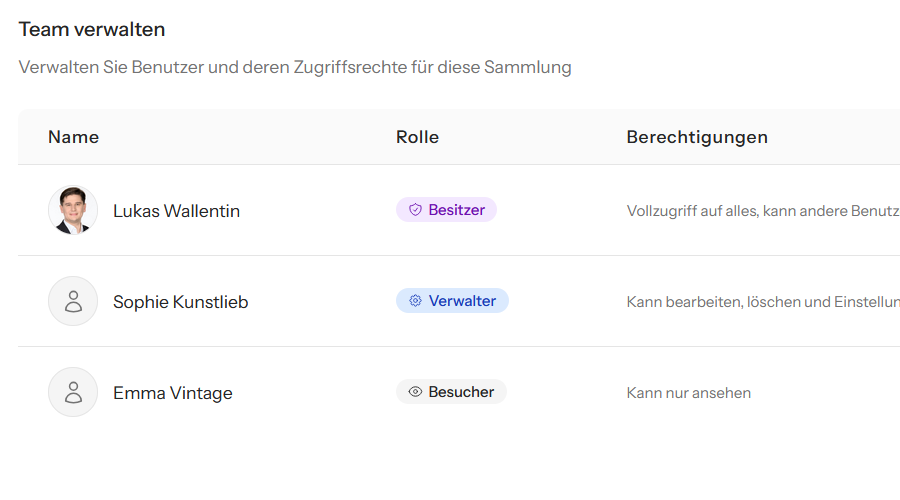Sort by the Name column header
The height and width of the screenshot is (500, 900).
click(73, 137)
